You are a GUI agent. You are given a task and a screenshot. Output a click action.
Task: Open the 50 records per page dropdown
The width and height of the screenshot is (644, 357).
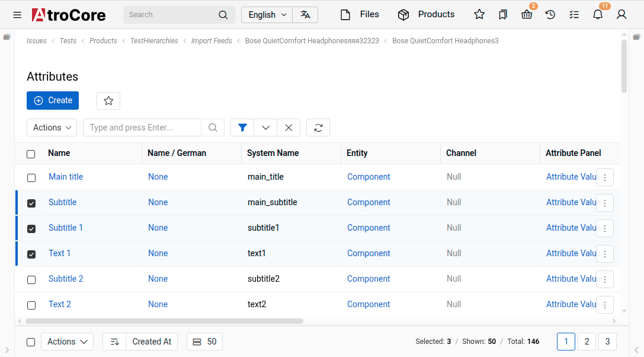pos(204,342)
